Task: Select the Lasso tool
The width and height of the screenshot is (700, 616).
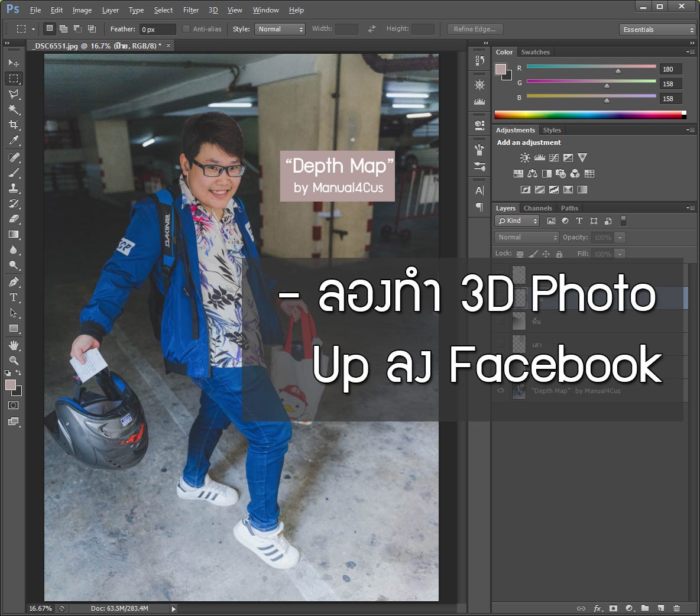Action: (14, 94)
